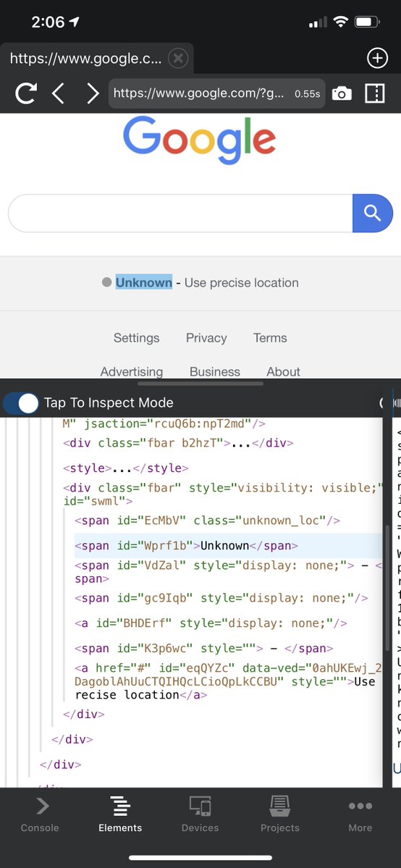Select span id="EcMbV" unknown_loc row
401x868 pixels.
pos(207,521)
